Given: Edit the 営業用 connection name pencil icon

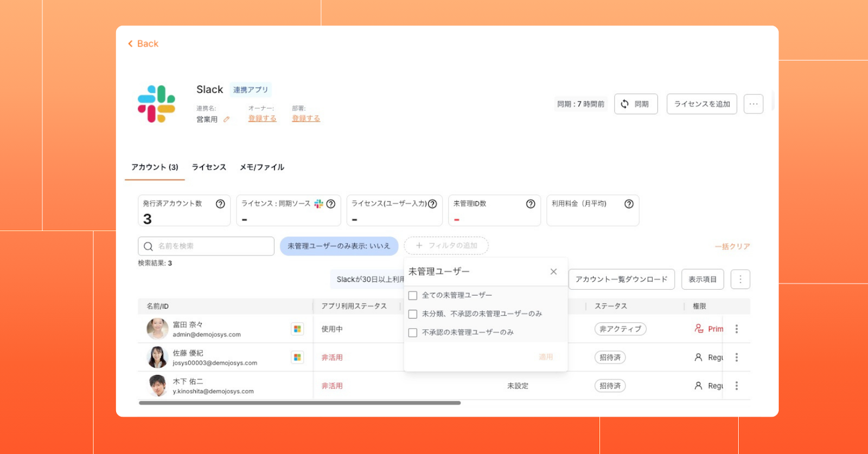Looking at the screenshot, I should [x=226, y=119].
